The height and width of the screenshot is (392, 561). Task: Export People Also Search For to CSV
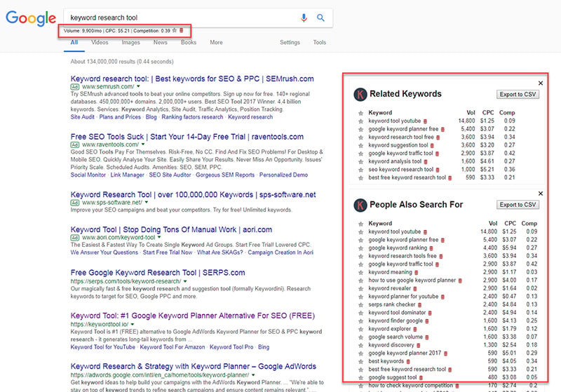pos(518,205)
